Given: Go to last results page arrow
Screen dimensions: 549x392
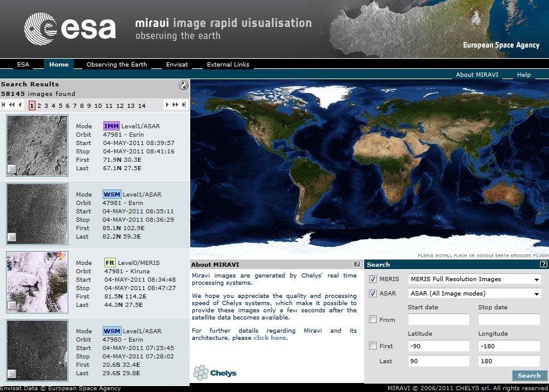Looking at the screenshot, I should click(x=184, y=104).
